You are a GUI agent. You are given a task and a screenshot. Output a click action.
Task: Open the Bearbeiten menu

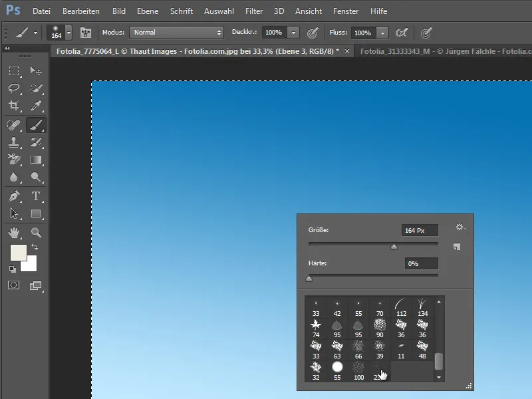tap(81, 11)
